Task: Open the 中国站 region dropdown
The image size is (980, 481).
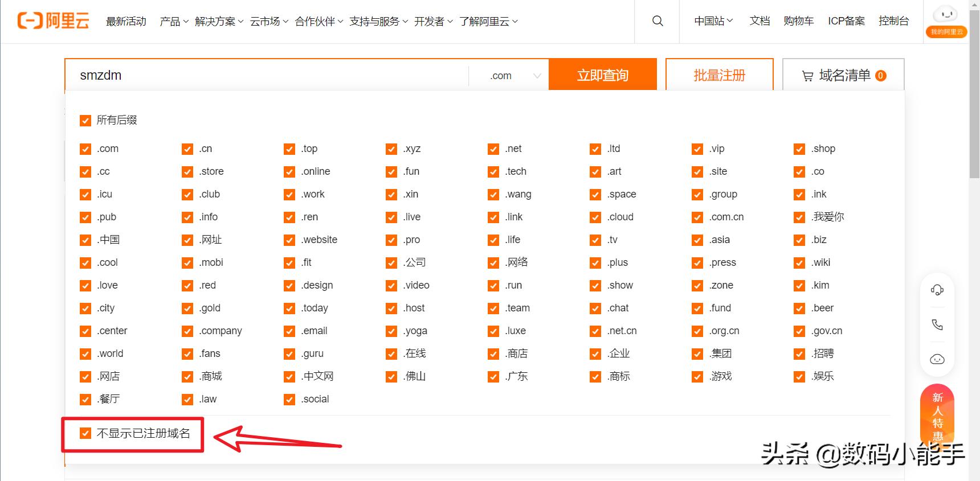Action: tap(713, 21)
